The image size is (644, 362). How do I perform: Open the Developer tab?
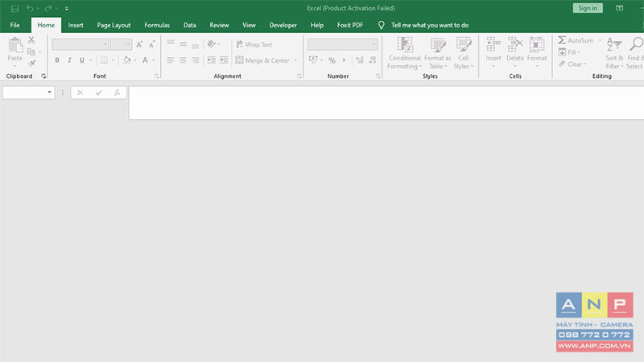coord(283,25)
